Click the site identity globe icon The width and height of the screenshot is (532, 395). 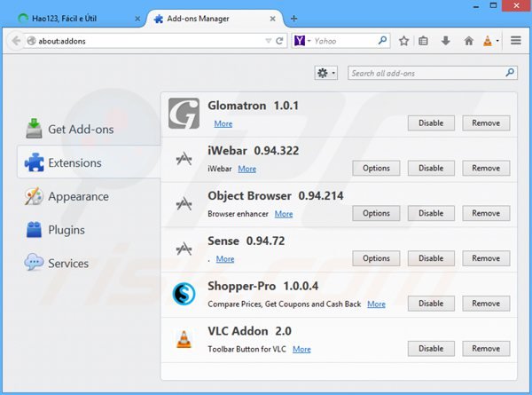click(31, 41)
